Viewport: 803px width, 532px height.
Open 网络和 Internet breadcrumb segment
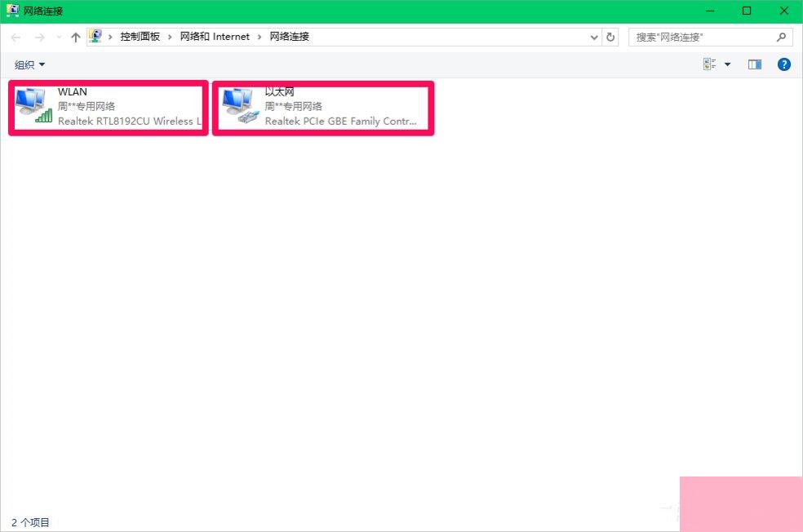(x=214, y=37)
